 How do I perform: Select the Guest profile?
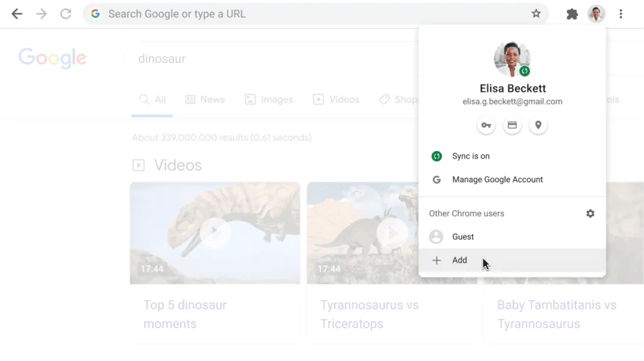pos(462,237)
